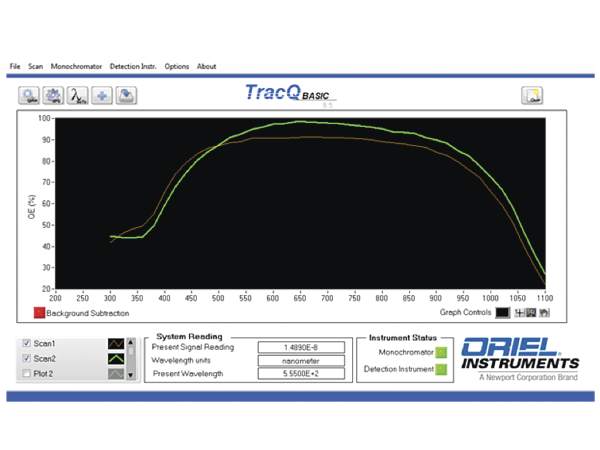Click the fifth toolbar icon beside plus
Viewport: 600px width, 450px height.
126,96
